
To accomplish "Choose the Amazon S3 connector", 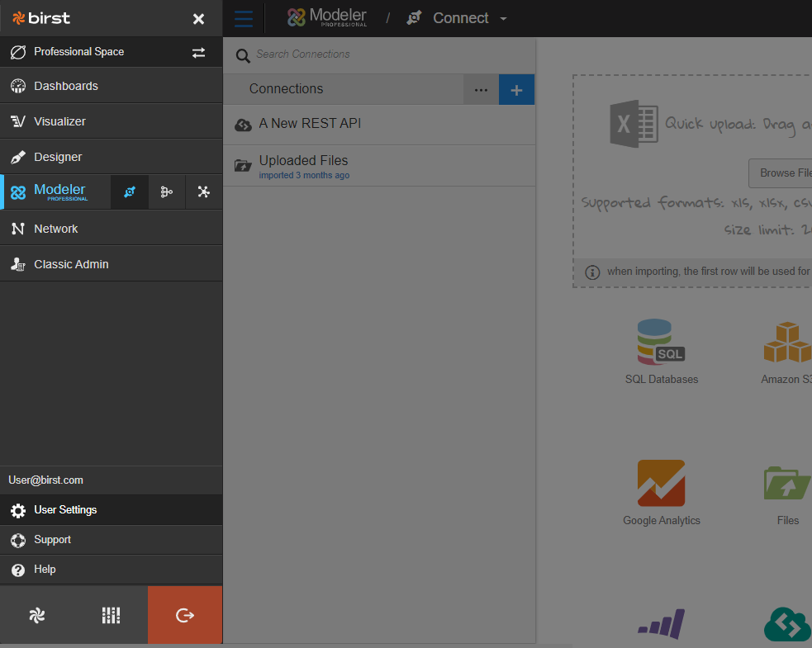I will pos(787,353).
